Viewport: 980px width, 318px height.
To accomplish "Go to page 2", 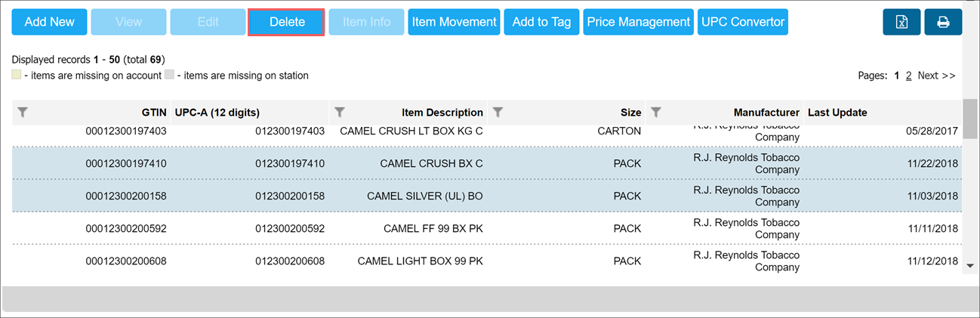I will 909,76.
